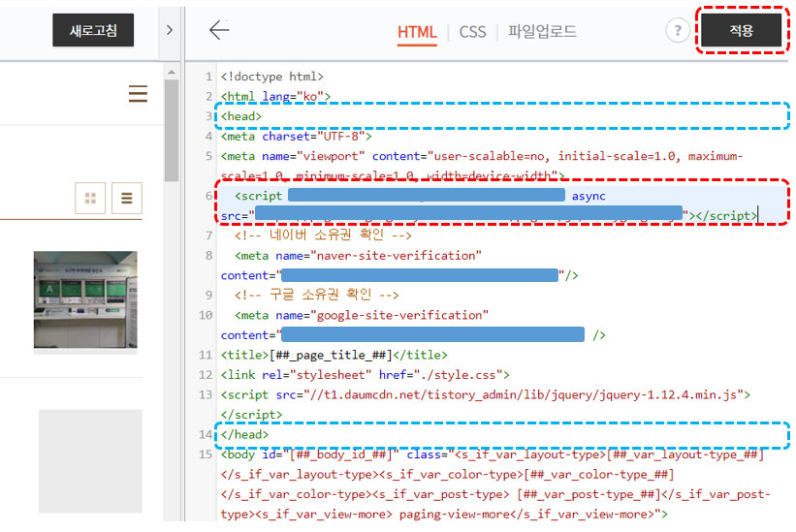The image size is (796, 532).
Task: Switch to the CSS tab
Action: click(472, 32)
